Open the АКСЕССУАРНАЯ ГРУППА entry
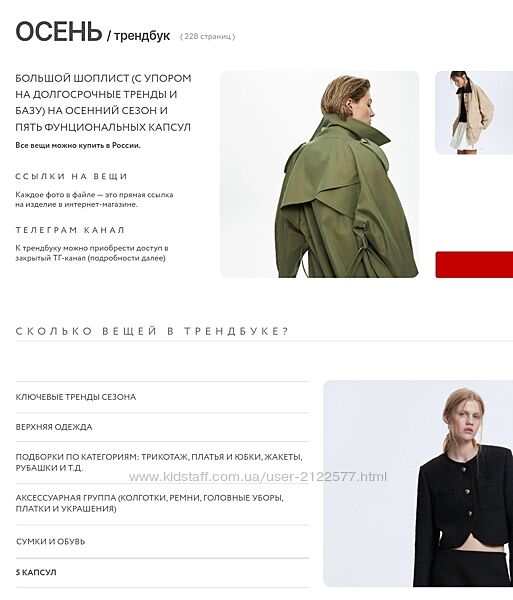 tap(163, 504)
